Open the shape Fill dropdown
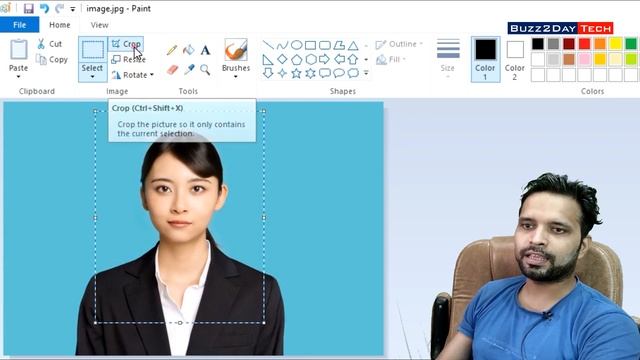The height and width of the screenshot is (360, 640). (x=391, y=60)
